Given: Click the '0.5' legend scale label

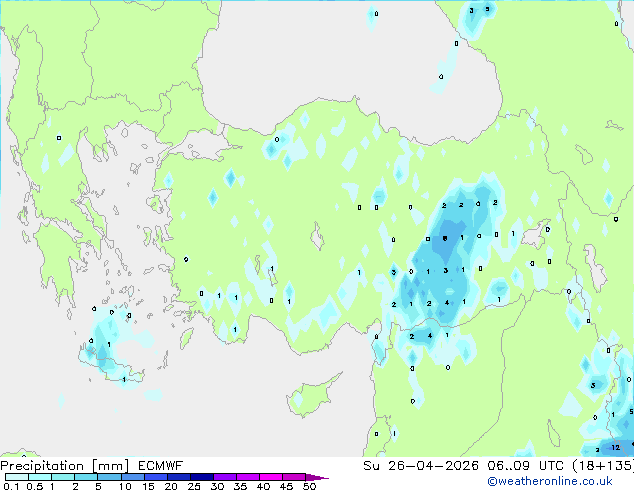Looking at the screenshot, I should [x=34, y=486].
